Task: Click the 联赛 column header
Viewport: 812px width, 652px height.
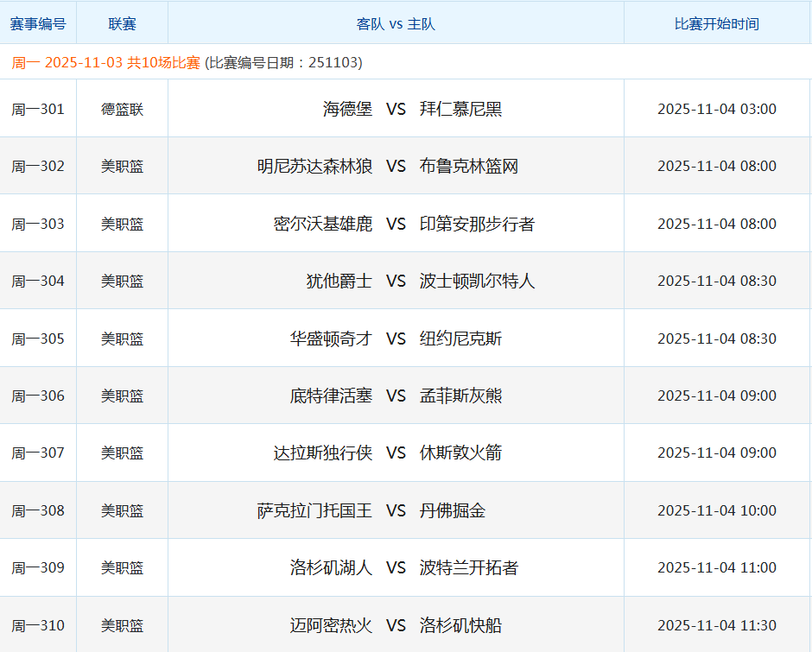Action: click(122, 24)
